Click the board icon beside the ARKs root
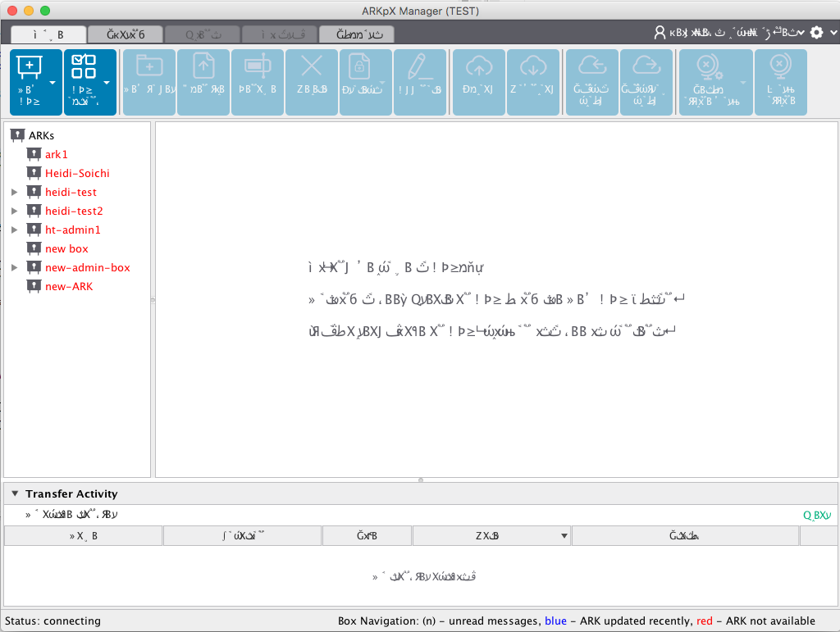This screenshot has height=632, width=840. click(18, 135)
